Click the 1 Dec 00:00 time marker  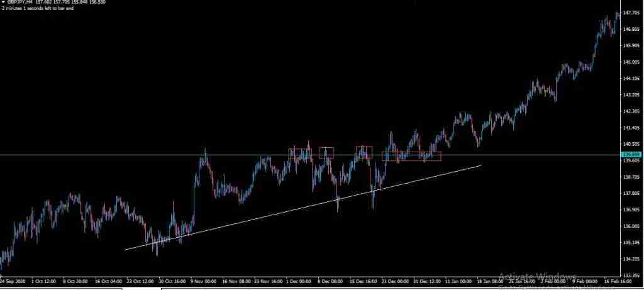(x=300, y=282)
